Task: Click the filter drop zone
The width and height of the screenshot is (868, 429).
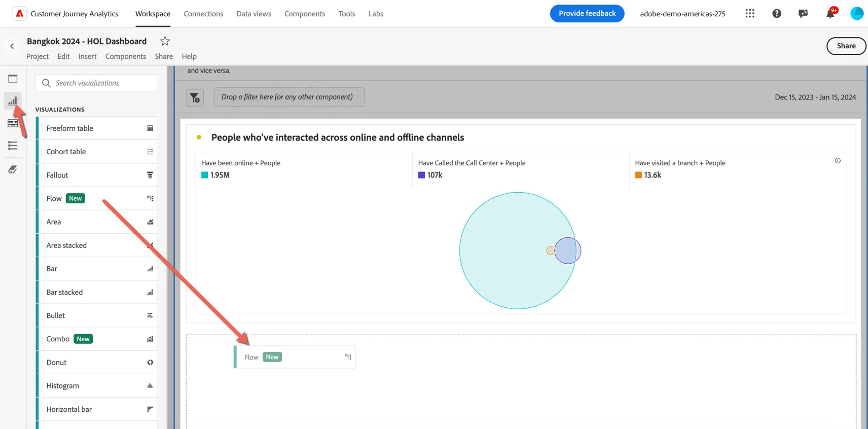Action: 289,97
